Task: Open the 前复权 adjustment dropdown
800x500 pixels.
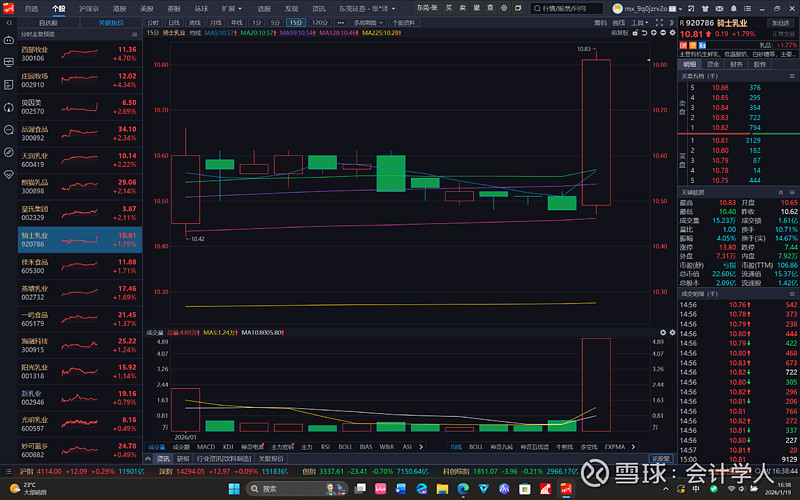Action: pos(619,32)
